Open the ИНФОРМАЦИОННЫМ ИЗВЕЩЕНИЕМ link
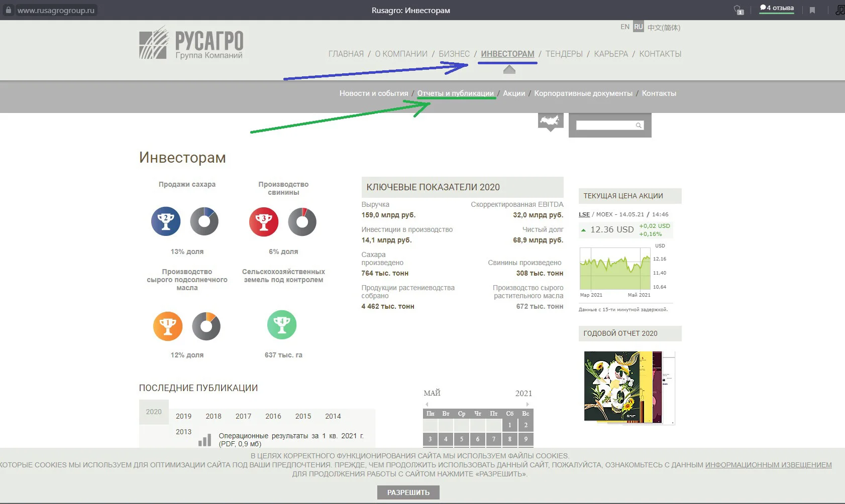Screen dimensions: 845x504 pos(768,465)
